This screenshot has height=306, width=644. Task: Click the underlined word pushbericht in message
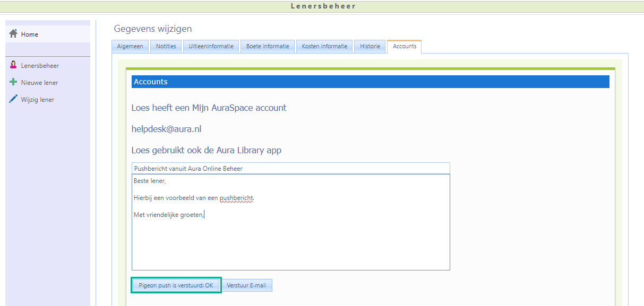click(x=236, y=198)
